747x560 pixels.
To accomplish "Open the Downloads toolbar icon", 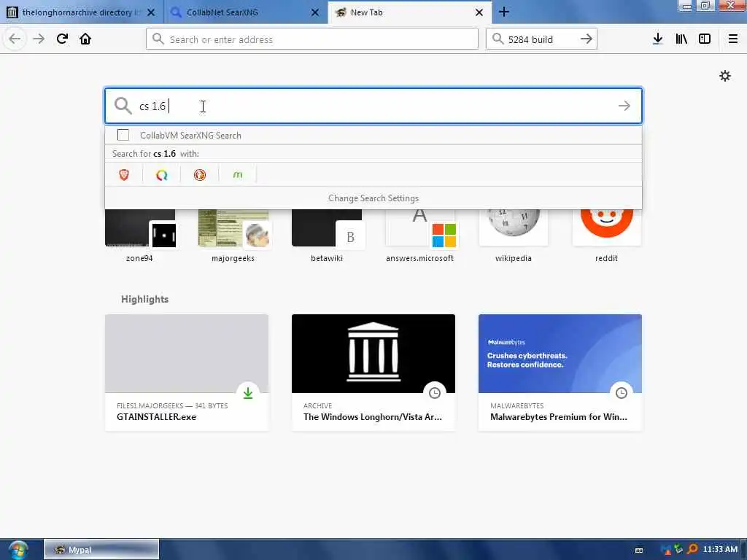I will coord(657,39).
